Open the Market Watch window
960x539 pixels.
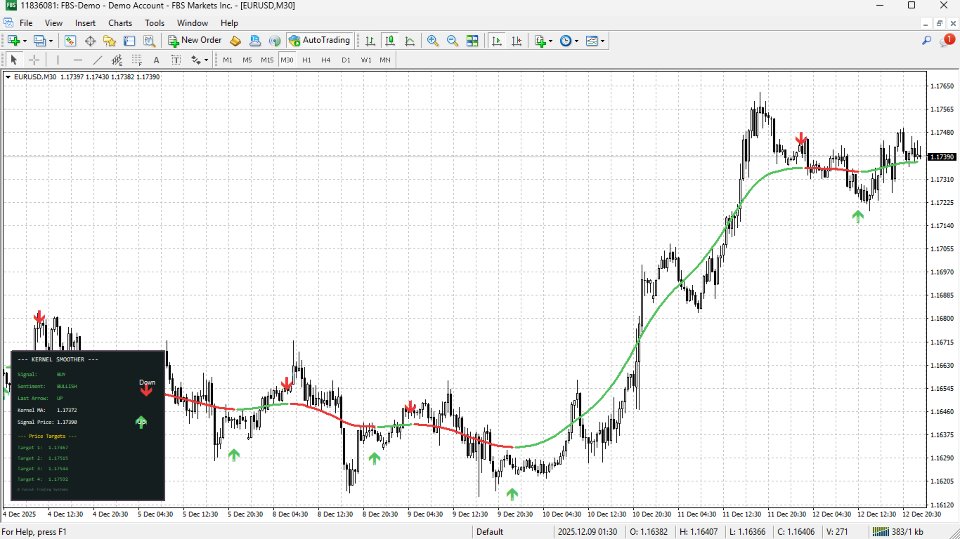click(70, 40)
